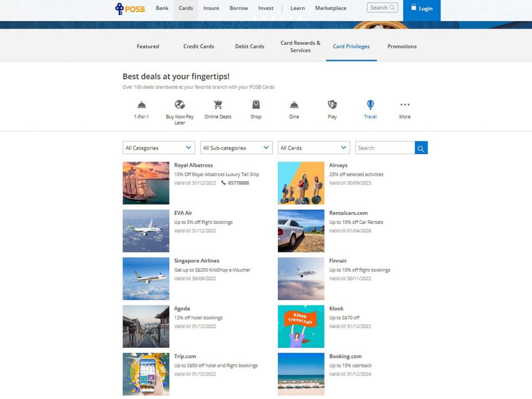Open Buy Now Pay Later category icon
Screen dimensions: 532x399
(x=179, y=104)
